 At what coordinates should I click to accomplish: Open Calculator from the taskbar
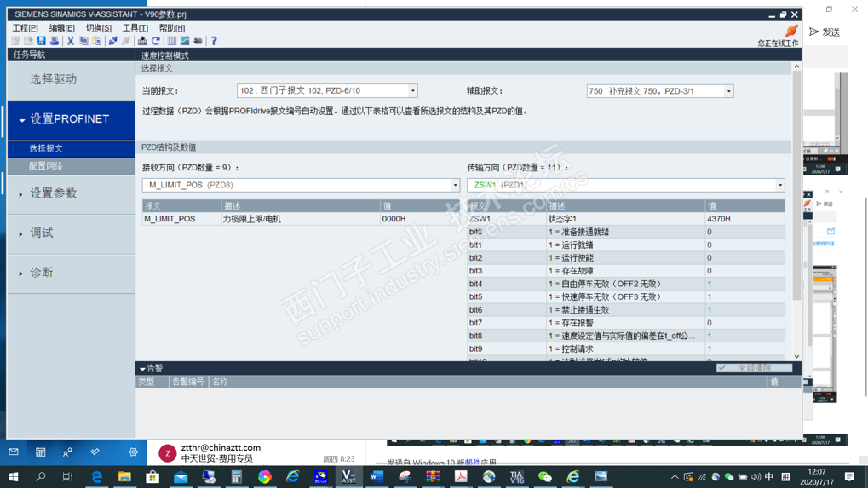click(x=236, y=476)
